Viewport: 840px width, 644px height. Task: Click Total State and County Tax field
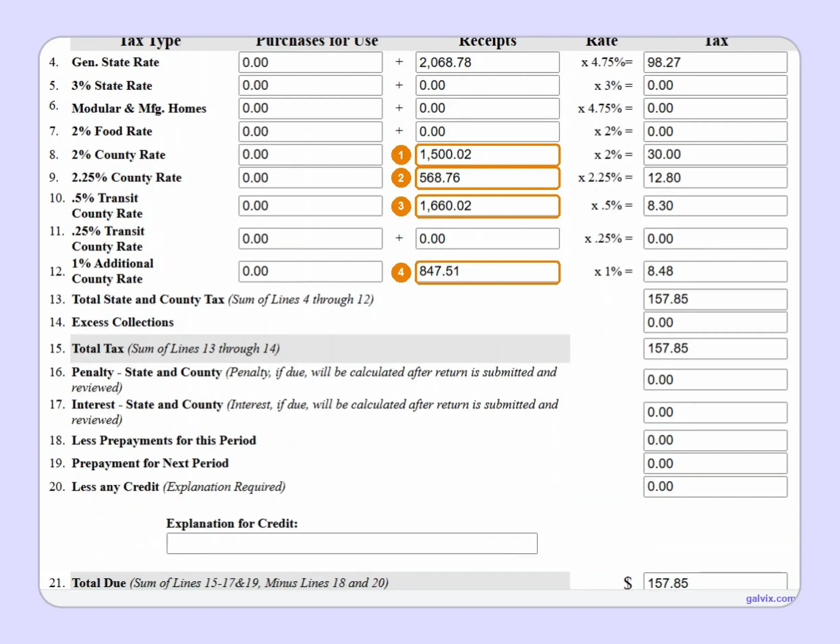715,299
